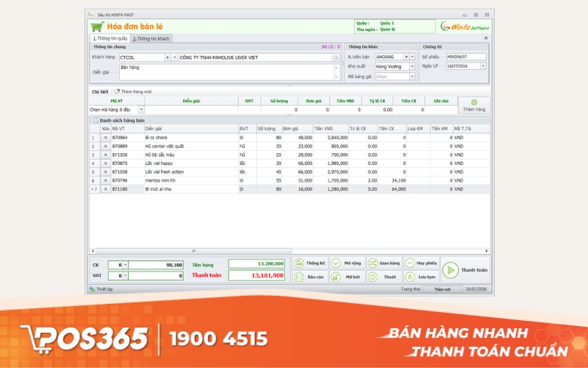The width and height of the screenshot is (588, 368).
Task: Delete row 870796 mentos mini hh
Action: point(105,180)
